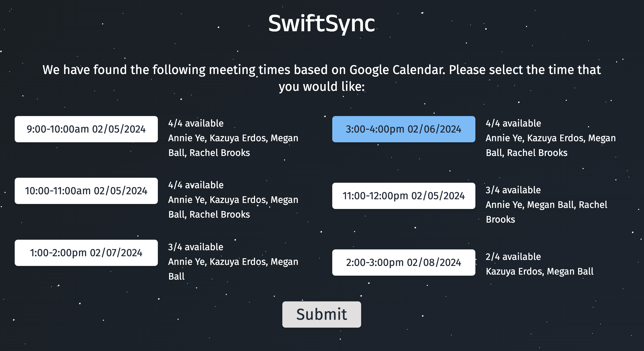Click attendee names under 1:00-2:00pm availability

click(233, 268)
